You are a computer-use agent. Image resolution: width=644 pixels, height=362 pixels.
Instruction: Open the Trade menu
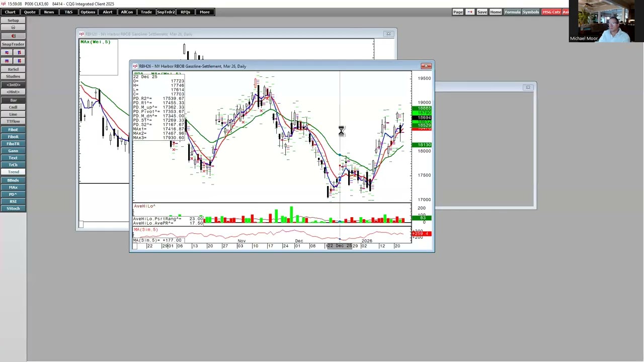[146, 12]
